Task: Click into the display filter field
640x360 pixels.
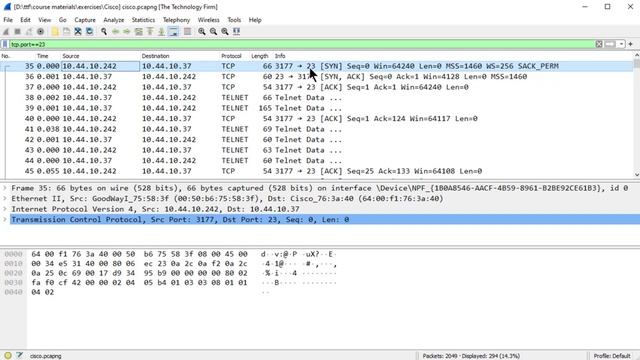Action: (302, 44)
